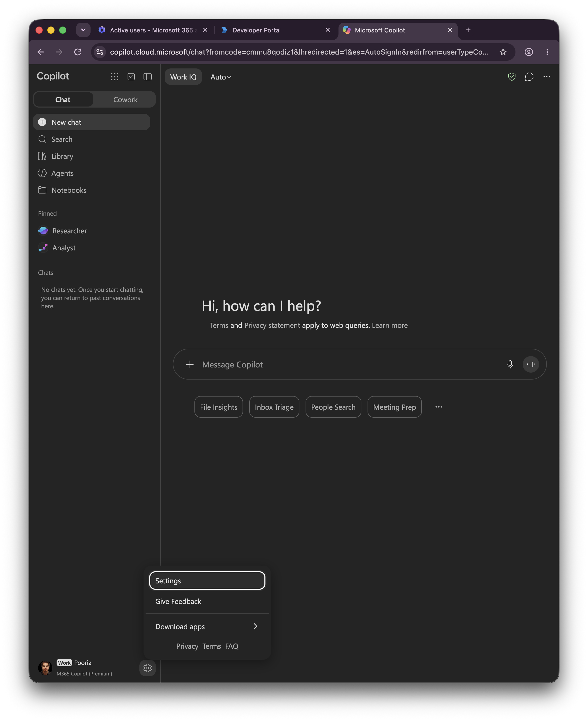Bookmark this page with the star icon
Image resolution: width=588 pixels, height=721 pixels.
(503, 52)
